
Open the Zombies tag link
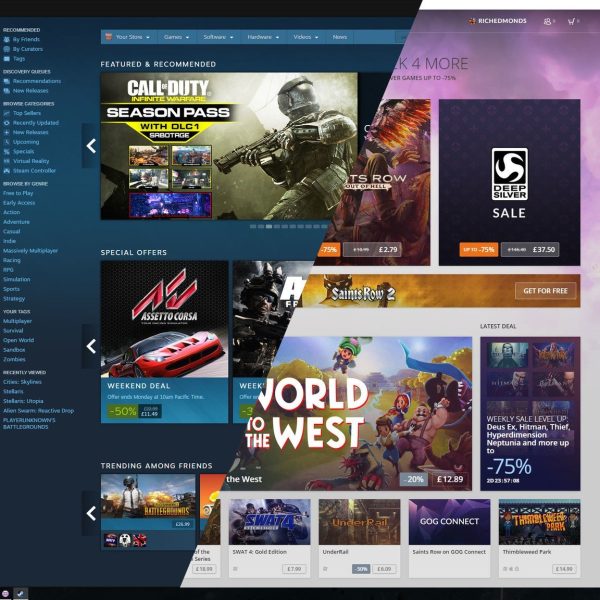(14, 359)
